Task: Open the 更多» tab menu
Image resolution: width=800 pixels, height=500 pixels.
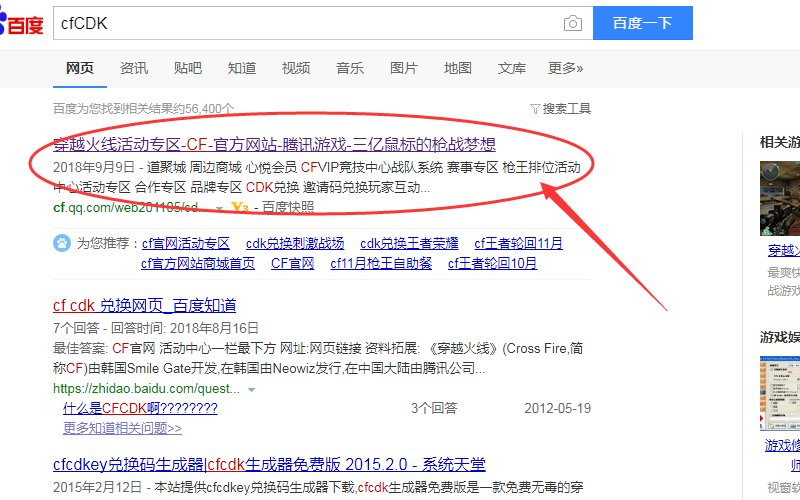Action: (565, 68)
